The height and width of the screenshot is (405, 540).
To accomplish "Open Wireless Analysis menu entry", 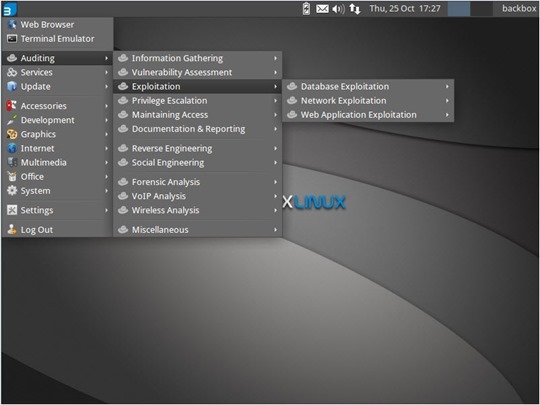I will [198, 210].
